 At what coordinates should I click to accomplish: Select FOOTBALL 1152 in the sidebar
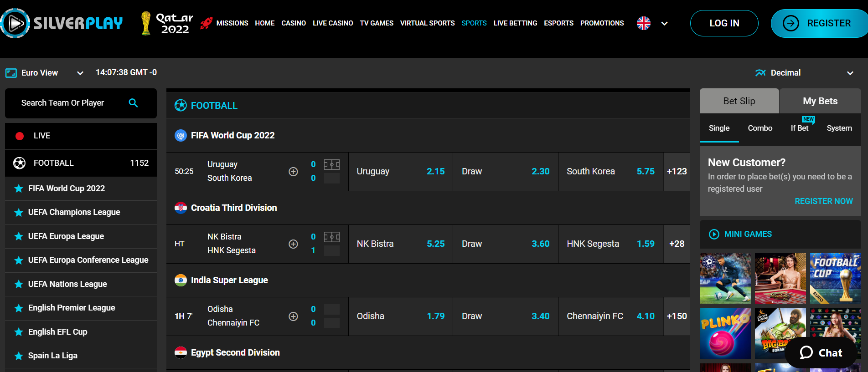pos(81,163)
